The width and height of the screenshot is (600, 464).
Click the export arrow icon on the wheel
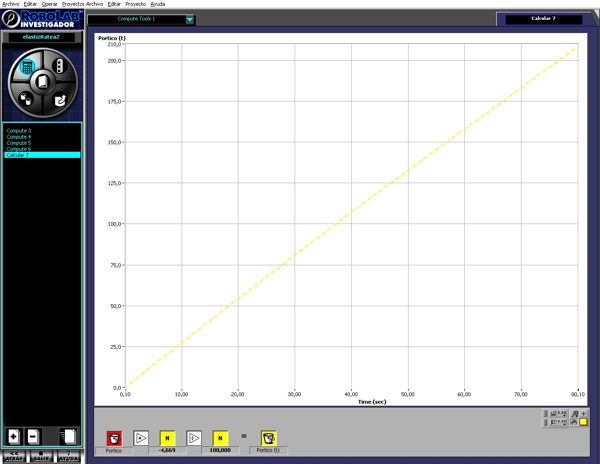pyautogui.click(x=59, y=100)
